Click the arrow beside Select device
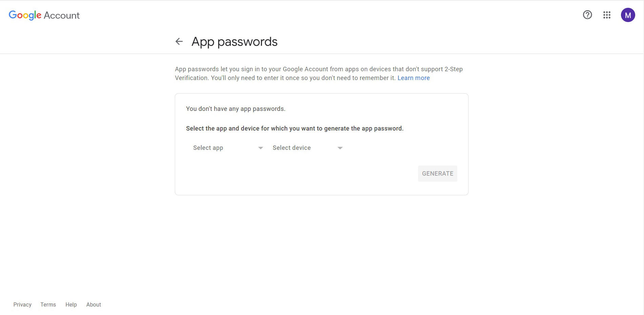 point(340,148)
